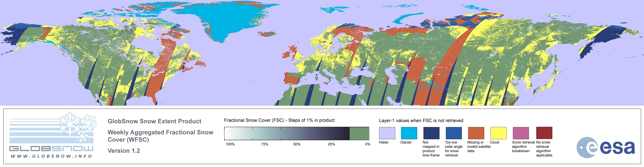Click 'Weekly Aggregated Fractional Snow Cover (WFSC)' text
This screenshot has height=167, width=644.
(160, 136)
